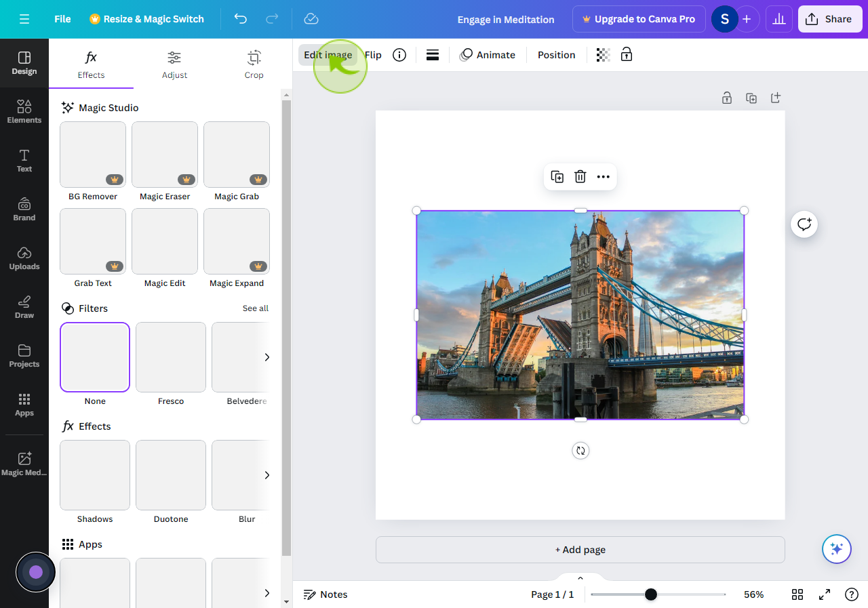
Task: Add new page icon above canvas
Action: (x=776, y=98)
